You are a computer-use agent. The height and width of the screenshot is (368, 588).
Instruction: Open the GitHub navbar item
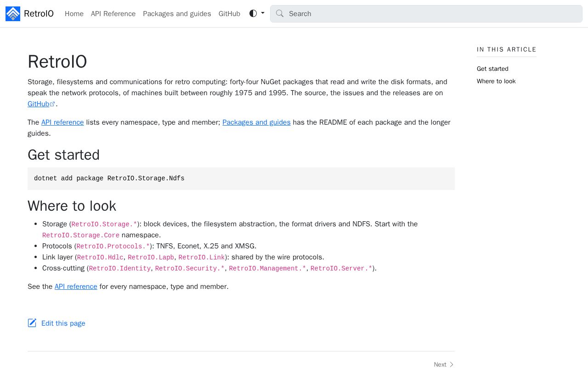click(x=229, y=14)
